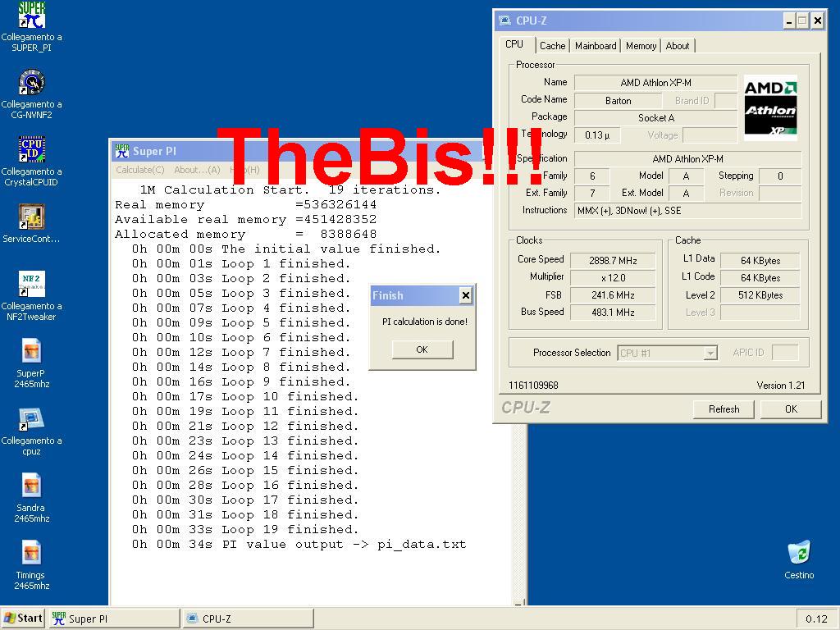
Task: Open the Cestino recycle bin
Action: click(799, 559)
